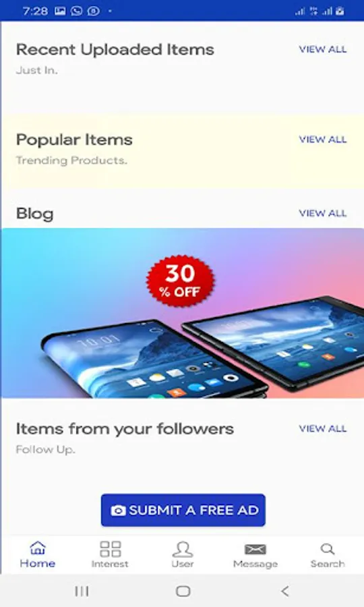Tap the Android back arrow
The image size is (364, 607).
click(284, 591)
